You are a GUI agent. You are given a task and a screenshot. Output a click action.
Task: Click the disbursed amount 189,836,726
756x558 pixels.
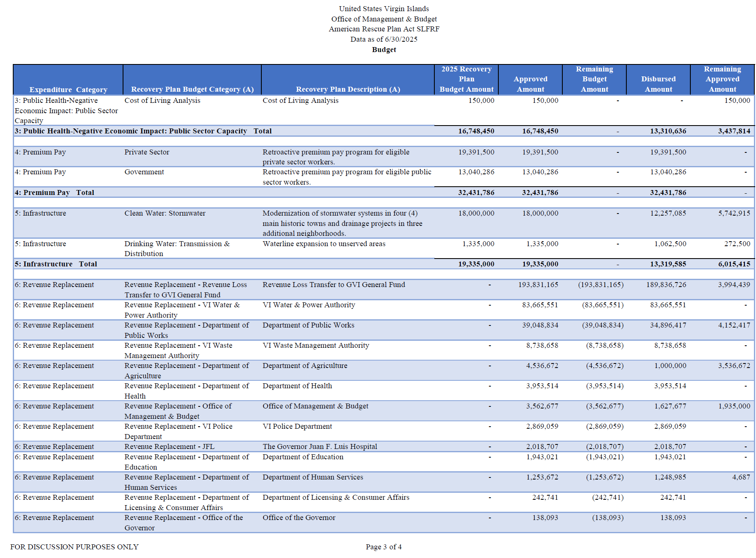(666, 285)
